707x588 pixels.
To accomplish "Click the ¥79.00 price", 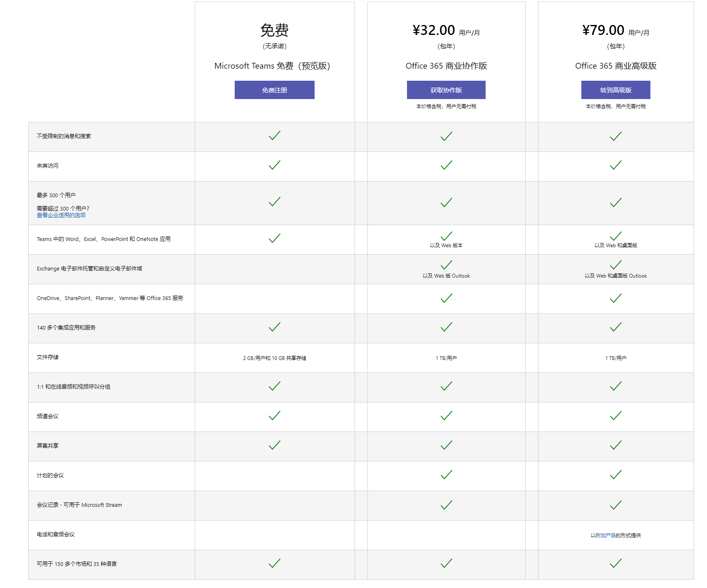I will 603,30.
